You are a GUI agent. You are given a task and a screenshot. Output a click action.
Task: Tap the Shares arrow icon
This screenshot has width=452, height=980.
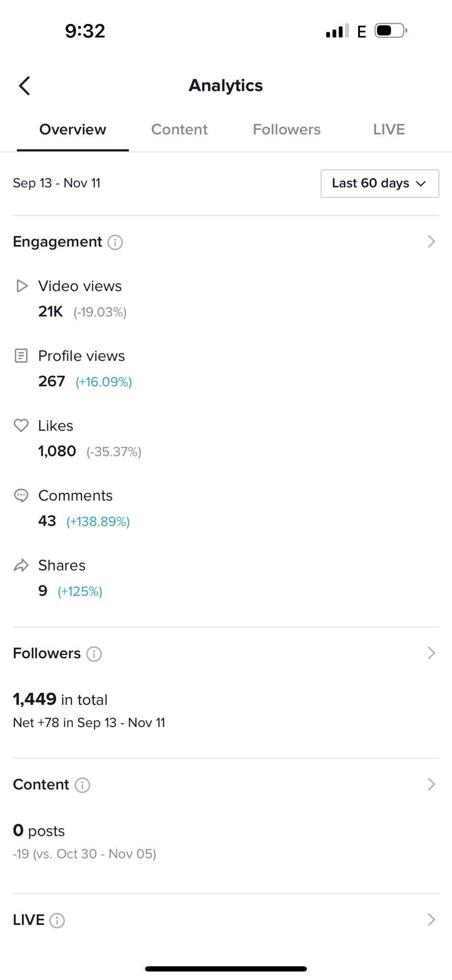click(x=21, y=566)
